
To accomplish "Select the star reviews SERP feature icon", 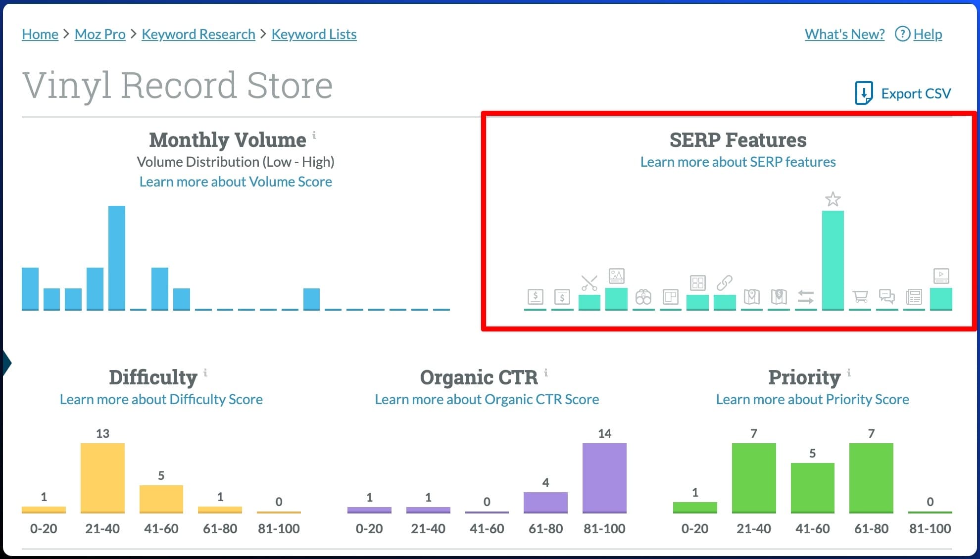I will tap(833, 199).
